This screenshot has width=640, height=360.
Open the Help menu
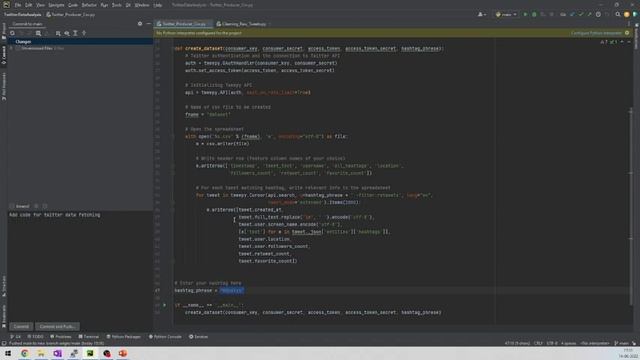(x=158, y=5)
